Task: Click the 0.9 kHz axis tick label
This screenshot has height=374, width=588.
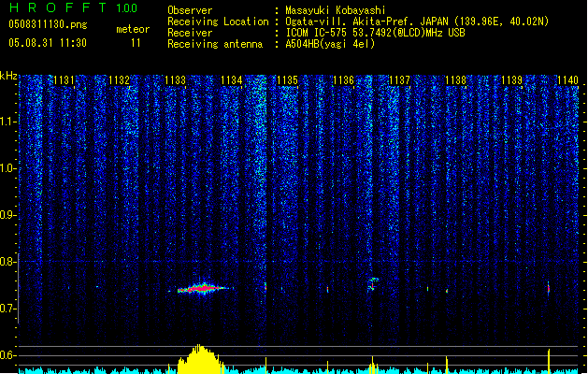Action: click(7, 215)
